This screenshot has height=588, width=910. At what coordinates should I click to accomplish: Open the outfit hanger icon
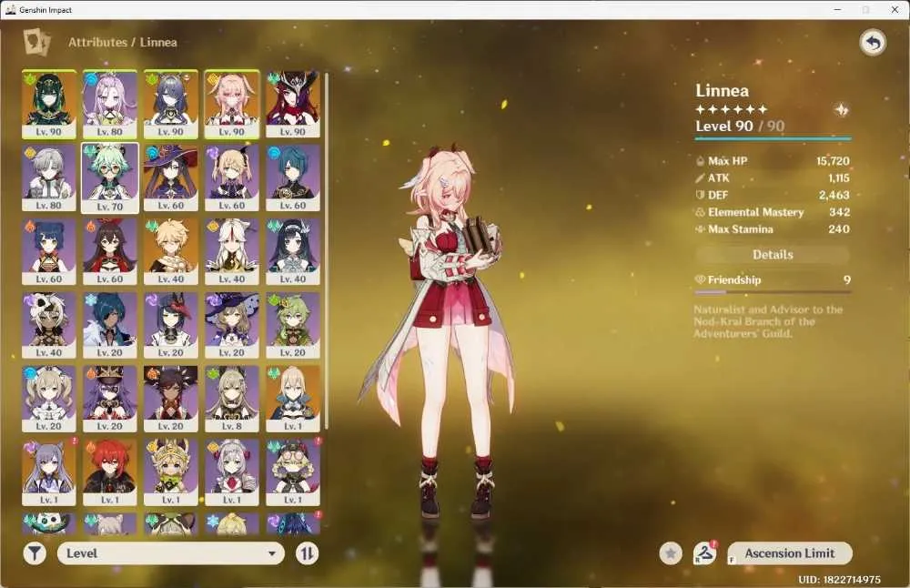pos(705,553)
